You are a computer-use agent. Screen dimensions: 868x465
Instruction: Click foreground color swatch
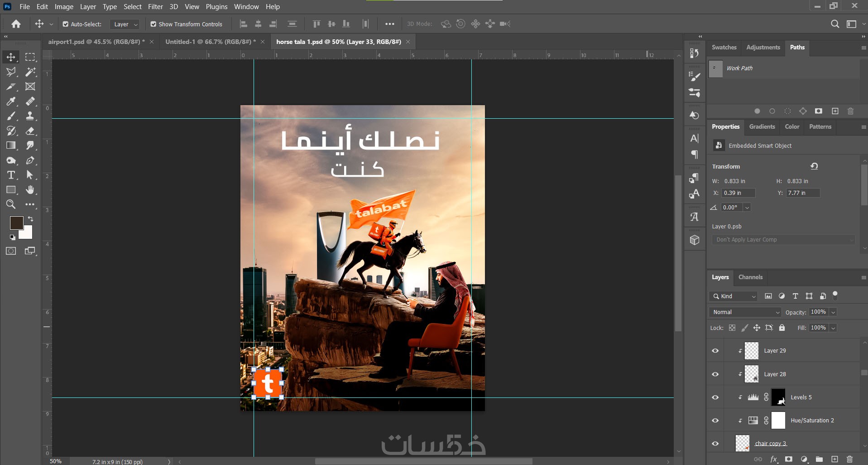[16, 222]
